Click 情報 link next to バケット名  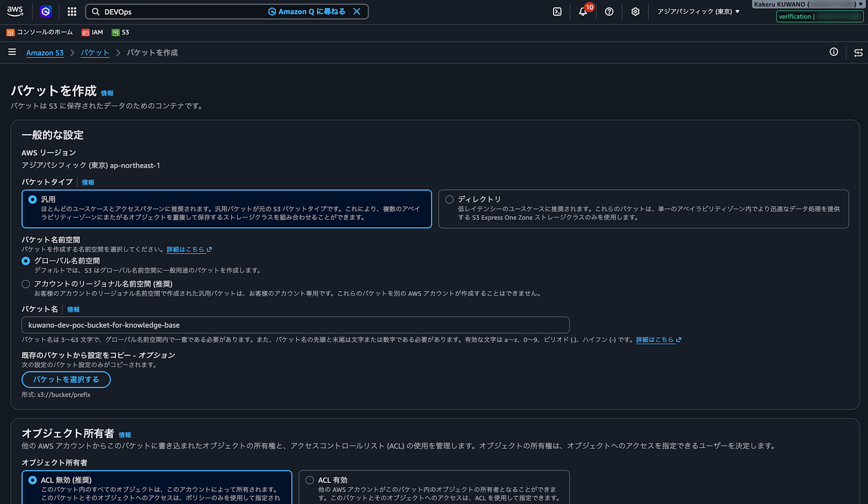click(x=73, y=310)
